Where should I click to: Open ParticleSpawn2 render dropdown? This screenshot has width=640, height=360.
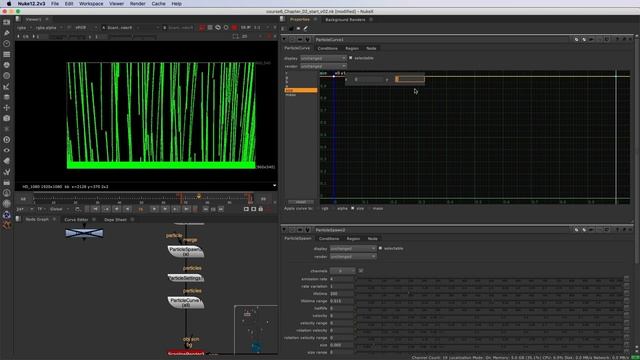pos(353,256)
